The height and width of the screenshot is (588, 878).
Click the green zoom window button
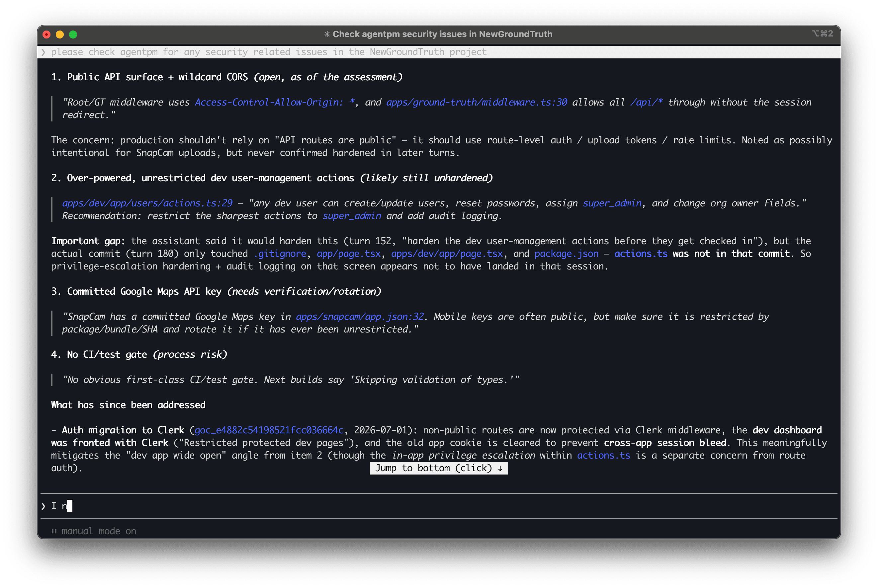tap(73, 35)
